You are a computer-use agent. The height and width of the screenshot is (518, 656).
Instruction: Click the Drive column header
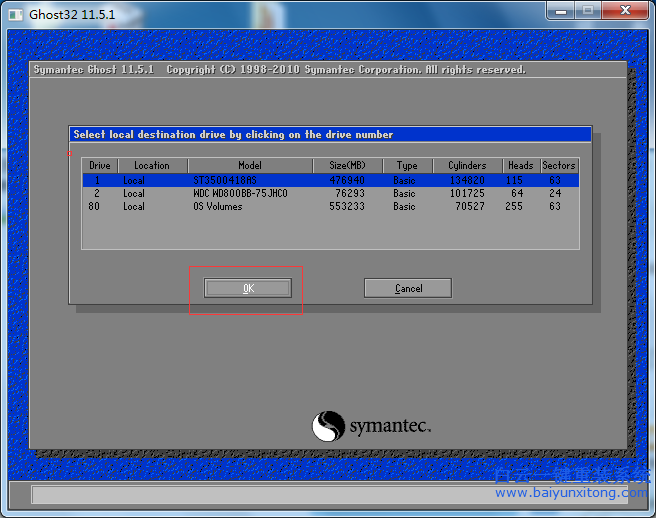100,165
